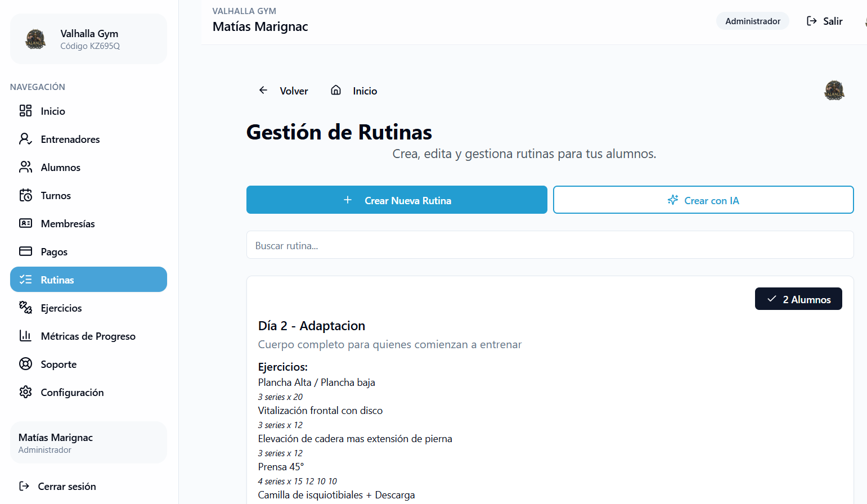Open the 2 Alumnos badge on the routine
This screenshot has width=867, height=504.
(x=798, y=299)
